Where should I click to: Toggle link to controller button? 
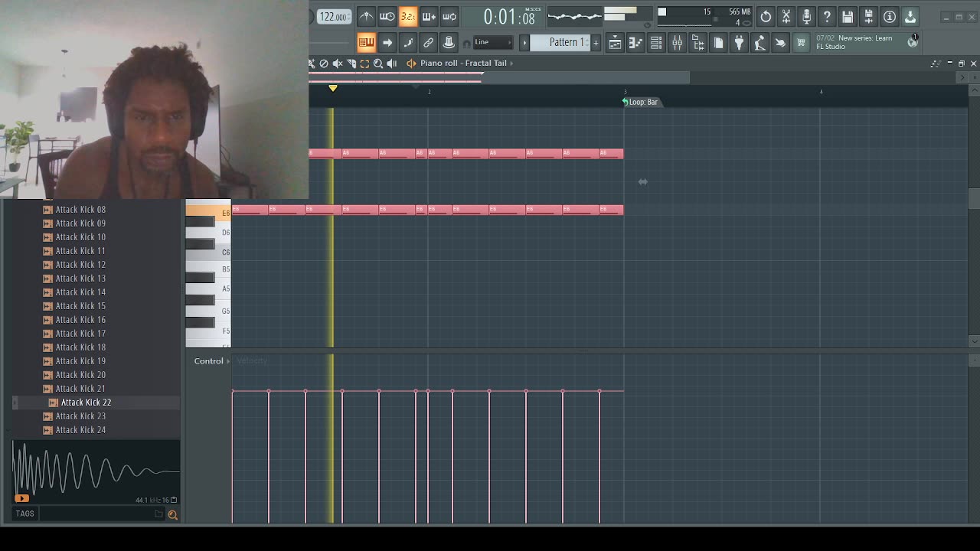coord(428,43)
